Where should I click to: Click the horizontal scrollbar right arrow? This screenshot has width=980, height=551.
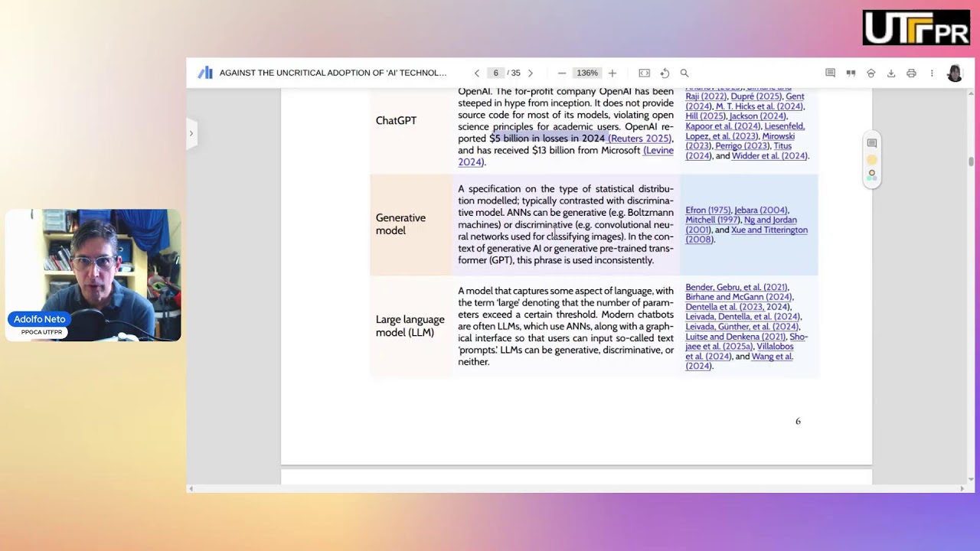pyautogui.click(x=963, y=488)
